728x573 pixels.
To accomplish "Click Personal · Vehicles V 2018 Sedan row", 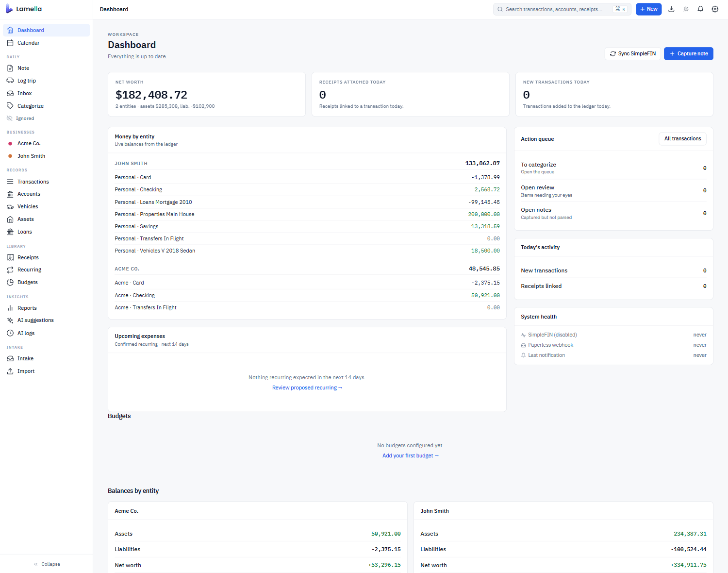I will point(307,251).
